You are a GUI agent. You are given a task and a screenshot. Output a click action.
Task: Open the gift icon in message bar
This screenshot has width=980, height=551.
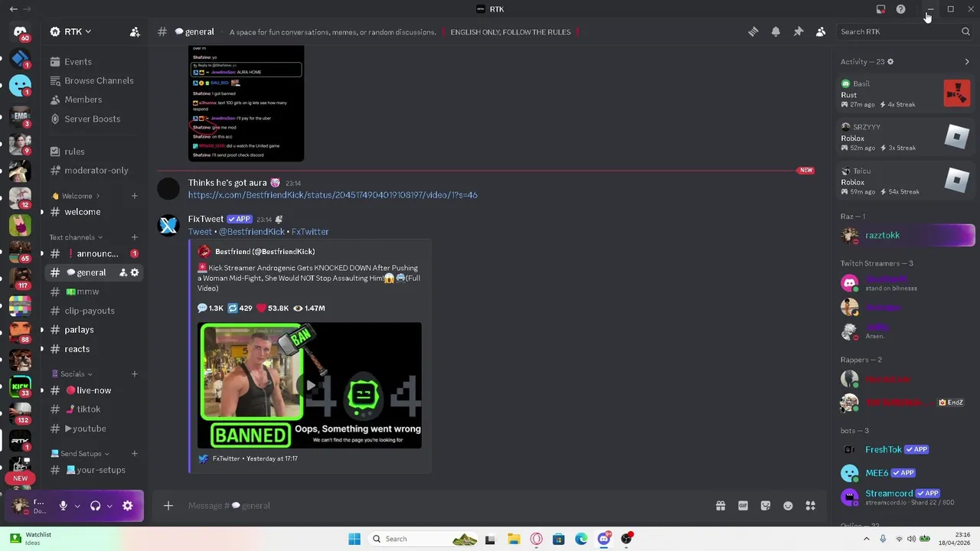pos(720,506)
